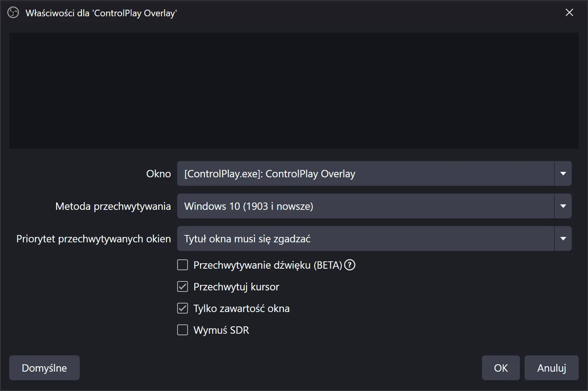Open help icon beside Przechwytywanie dźwięku (BETA)
This screenshot has height=391, width=588.
pos(350,265)
